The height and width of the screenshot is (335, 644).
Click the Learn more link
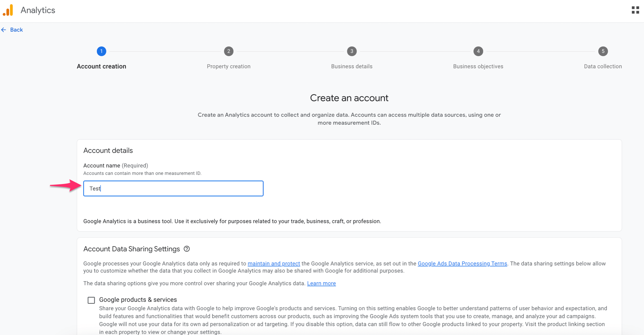pos(321,283)
